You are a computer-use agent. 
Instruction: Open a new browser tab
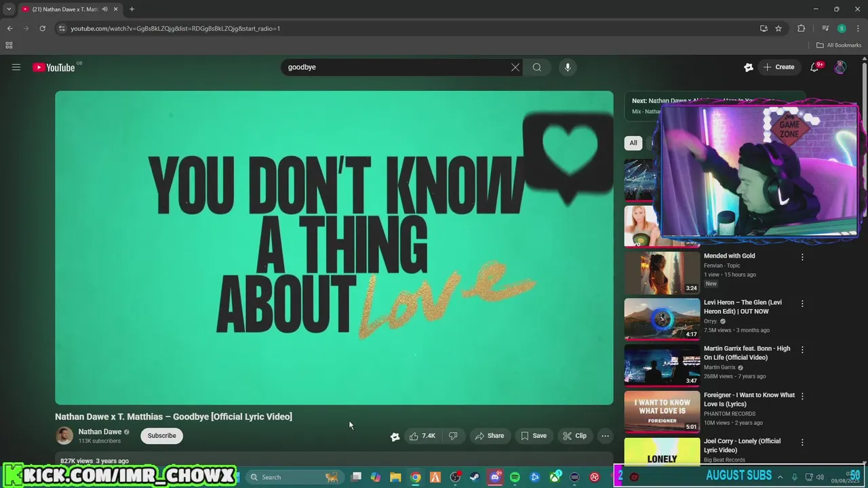click(132, 9)
